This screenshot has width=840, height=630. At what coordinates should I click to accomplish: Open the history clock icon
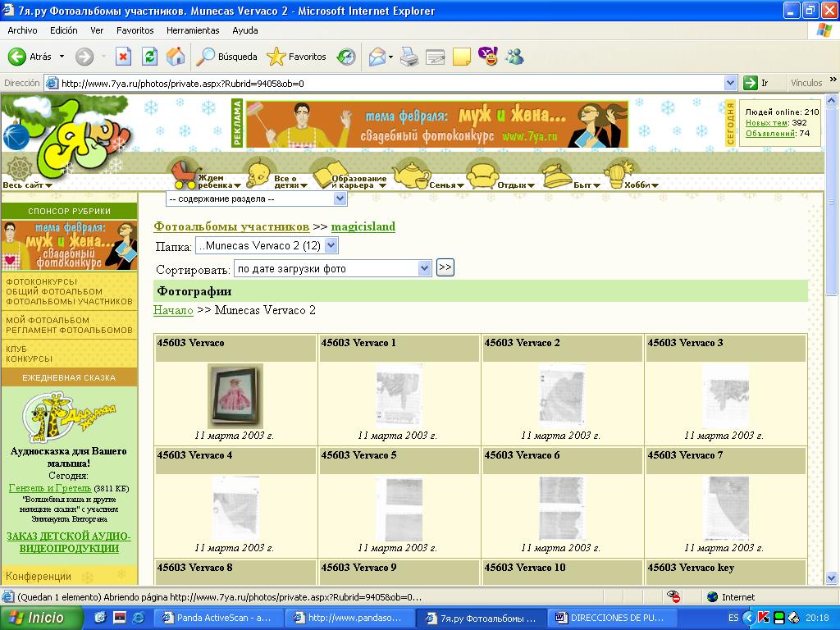tap(346, 57)
